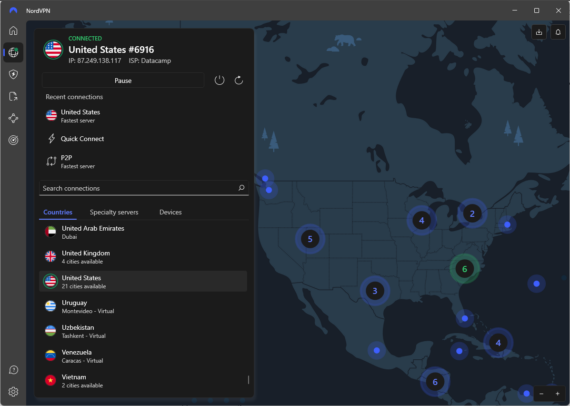Select Uruguay Montevideo row

point(143,306)
